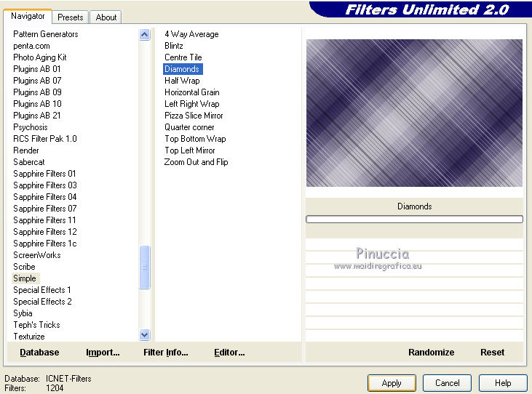The image size is (532, 394).
Task: Click the Diamonds preview image
Action: [x=414, y=113]
